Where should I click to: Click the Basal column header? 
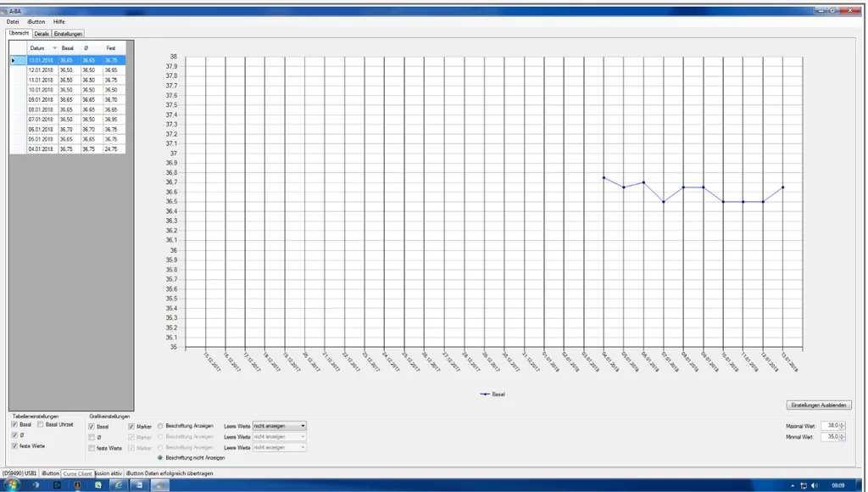pos(68,48)
